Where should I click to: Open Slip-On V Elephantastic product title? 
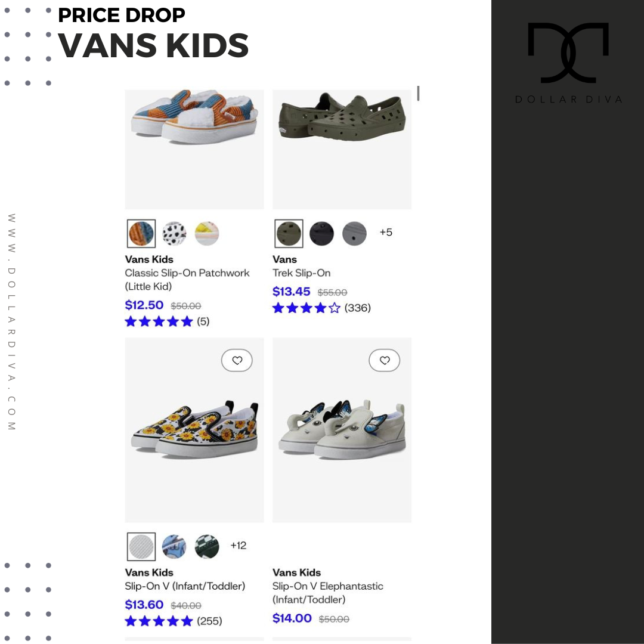328,593
